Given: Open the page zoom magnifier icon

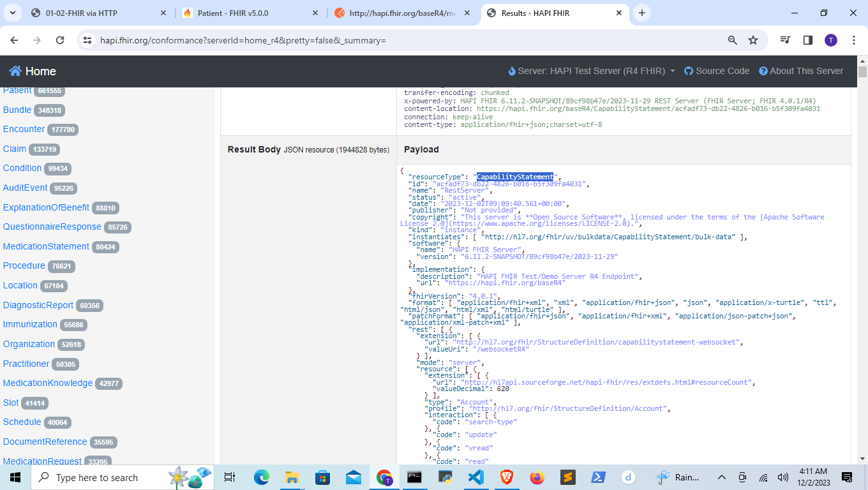Looking at the screenshot, I should (x=733, y=40).
